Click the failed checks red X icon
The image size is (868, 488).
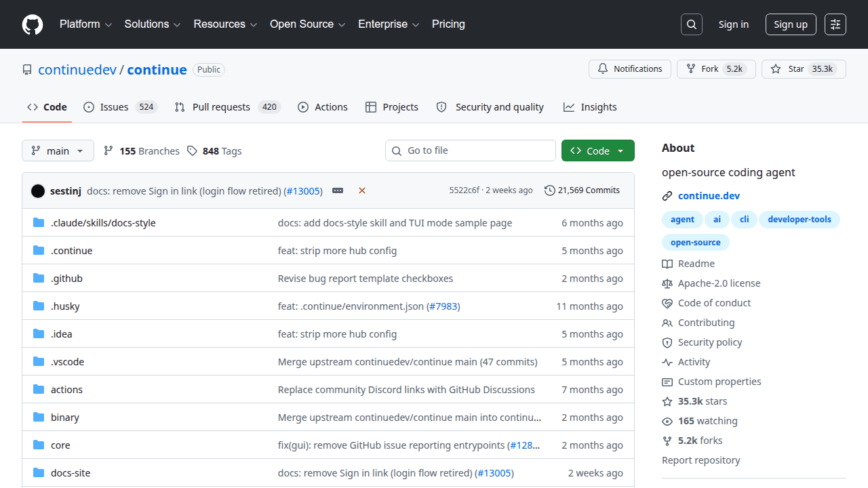coord(362,190)
